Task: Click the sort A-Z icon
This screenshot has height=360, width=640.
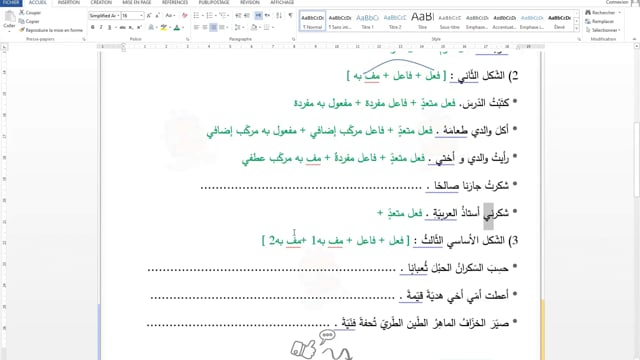Action: pos(279,16)
